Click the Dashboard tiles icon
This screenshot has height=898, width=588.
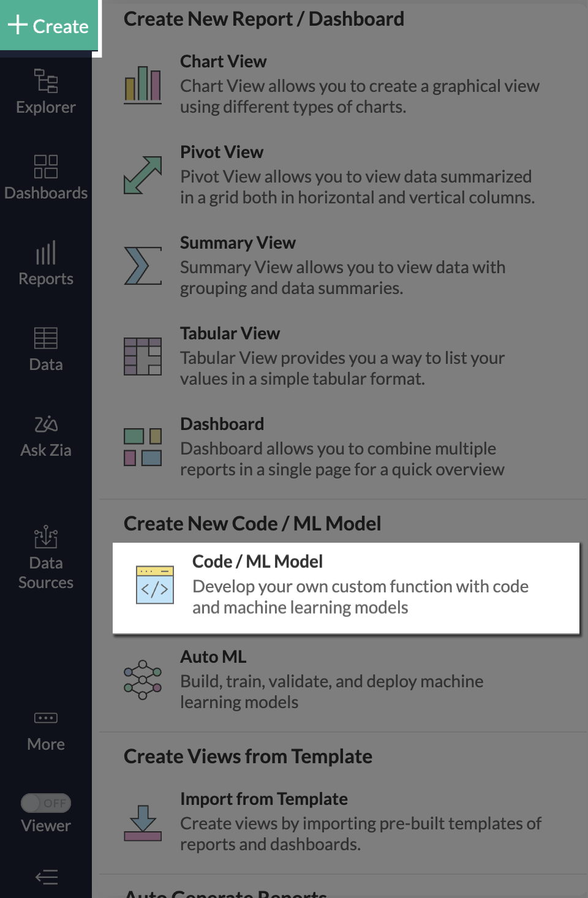(143, 447)
